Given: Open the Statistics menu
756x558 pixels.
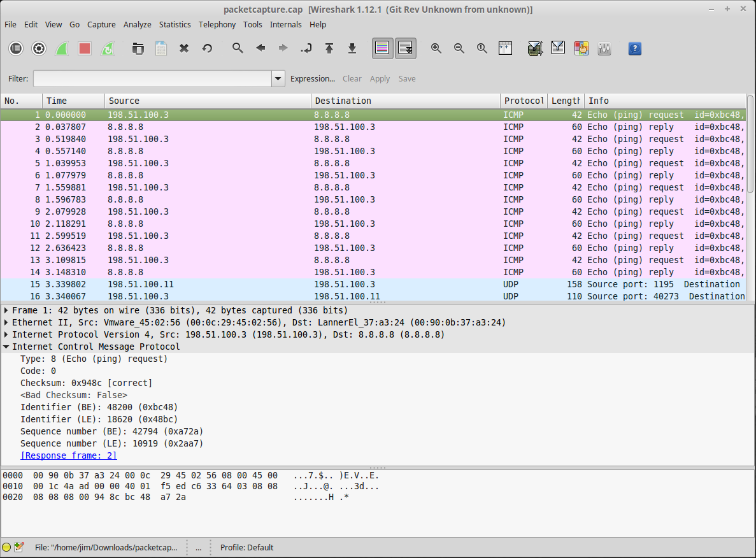Looking at the screenshot, I should [x=175, y=24].
